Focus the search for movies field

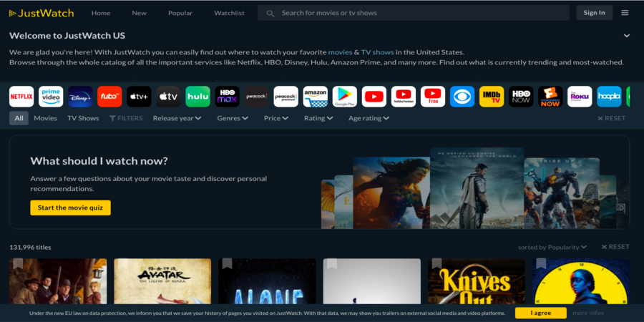click(414, 13)
